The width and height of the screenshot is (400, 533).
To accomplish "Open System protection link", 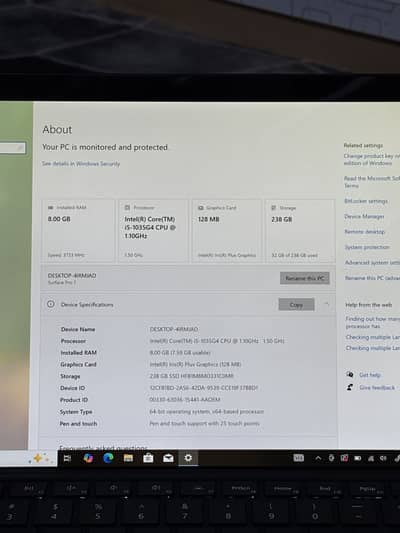I will coord(367,247).
